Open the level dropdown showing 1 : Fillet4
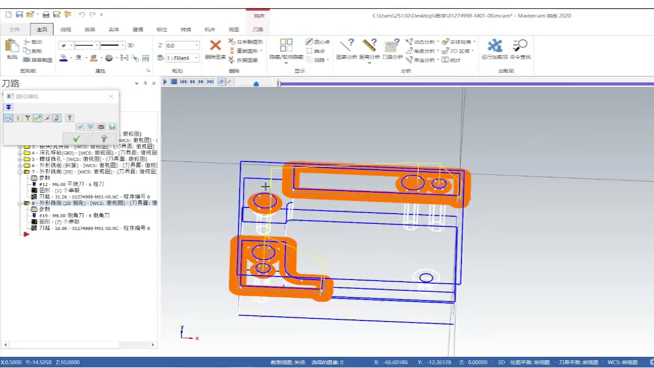The height and width of the screenshot is (368, 654). point(196,58)
